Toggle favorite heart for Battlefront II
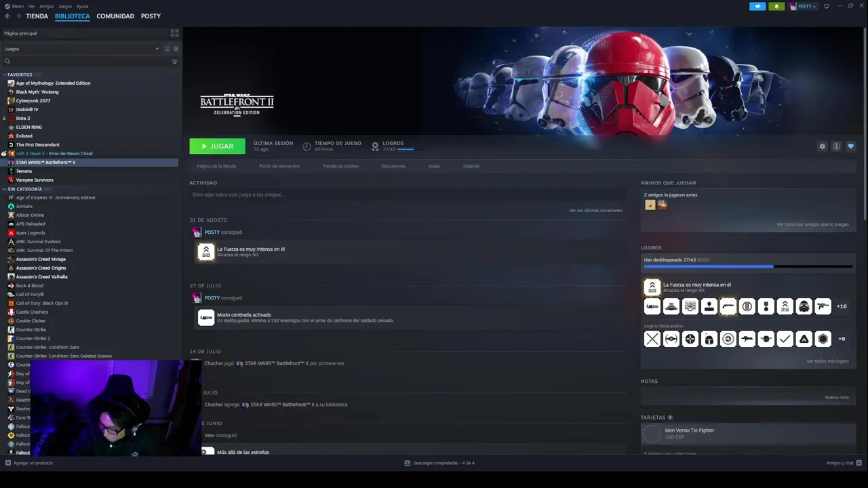The width and height of the screenshot is (868, 488). 850,146
